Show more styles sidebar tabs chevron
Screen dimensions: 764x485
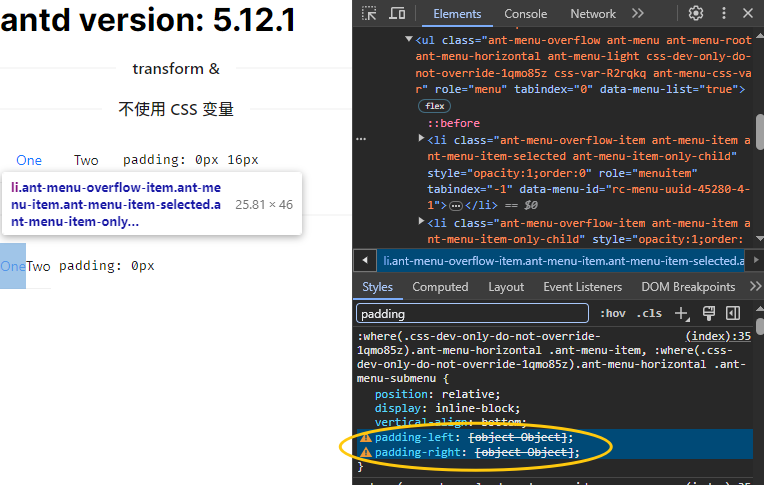click(755, 286)
